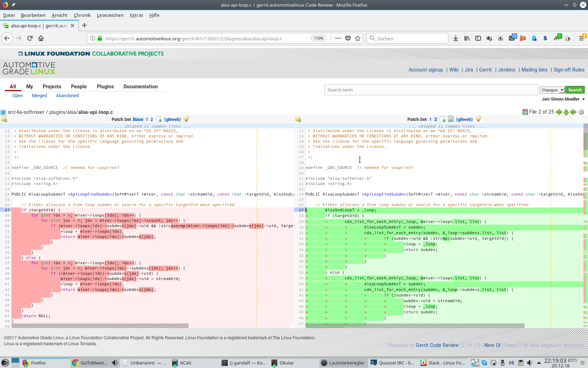The height and width of the screenshot is (368, 588).
Task: Click the left diff horizontal scrollbar
Action: (100, 326)
